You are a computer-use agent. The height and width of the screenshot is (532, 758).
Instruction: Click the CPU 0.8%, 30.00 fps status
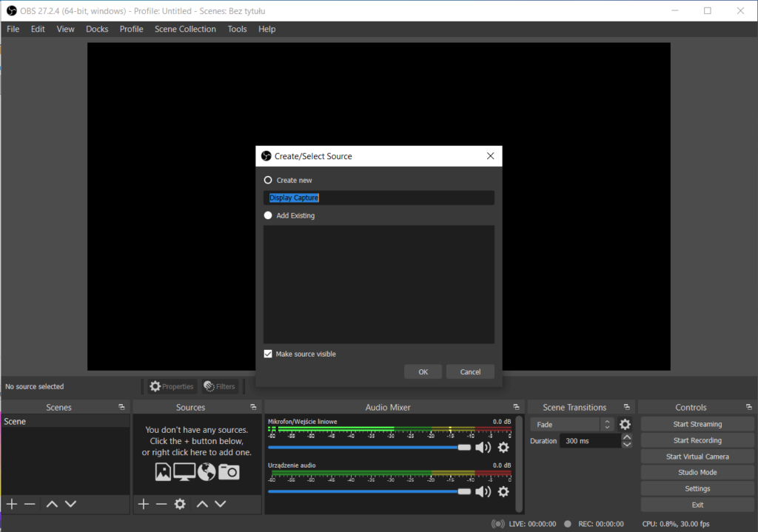[675, 524]
